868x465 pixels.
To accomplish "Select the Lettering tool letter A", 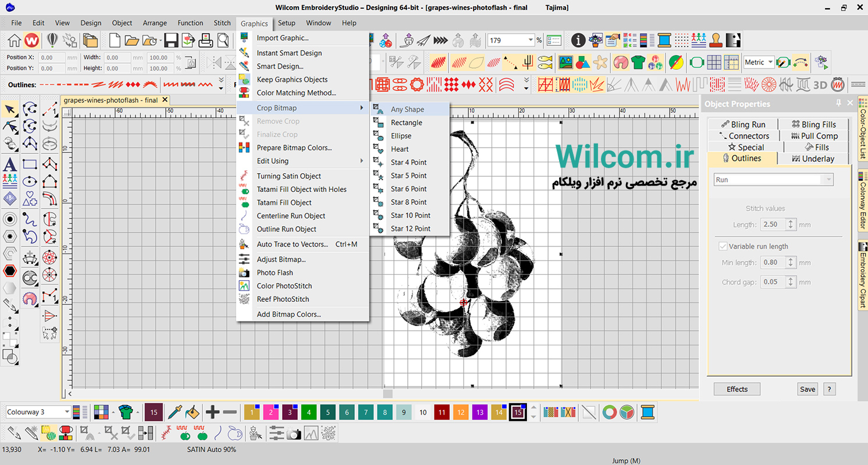I will point(10,164).
